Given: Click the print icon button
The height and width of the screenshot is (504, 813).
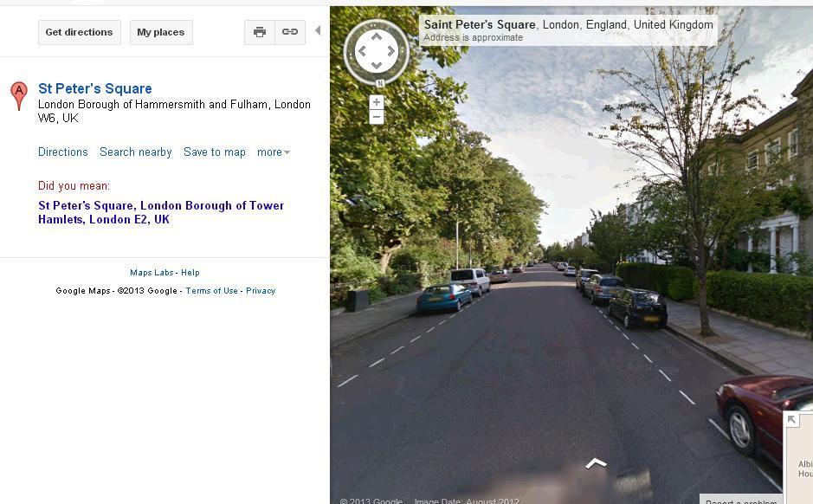Looking at the screenshot, I should [259, 32].
